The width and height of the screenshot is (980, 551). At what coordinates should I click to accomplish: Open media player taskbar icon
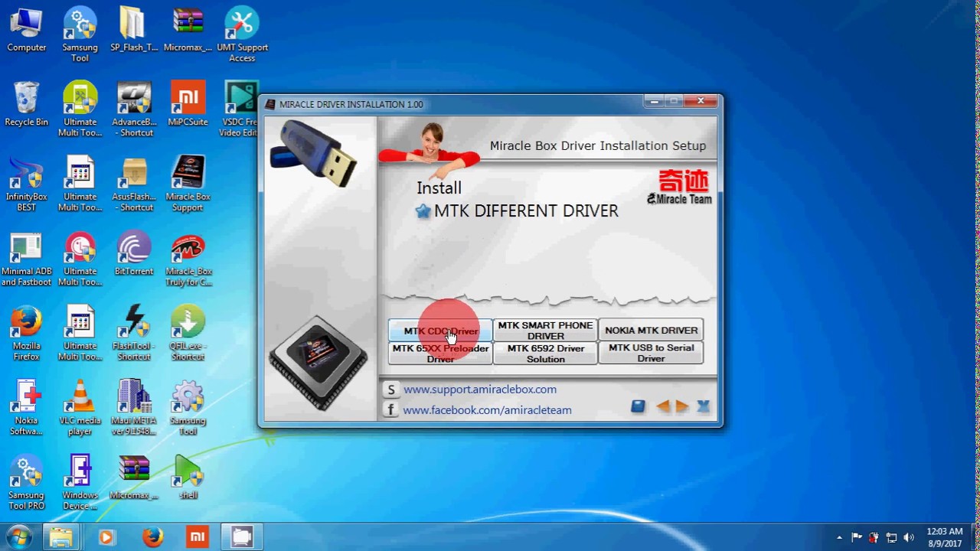click(106, 537)
